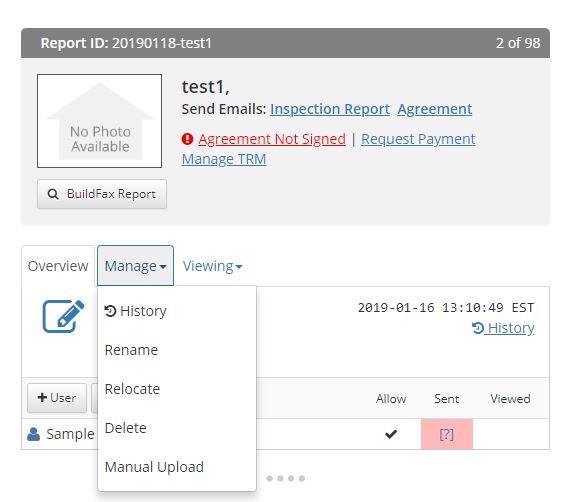The width and height of the screenshot is (568, 502).
Task: Choose Relocate in the Manage menu
Action: pos(132,389)
